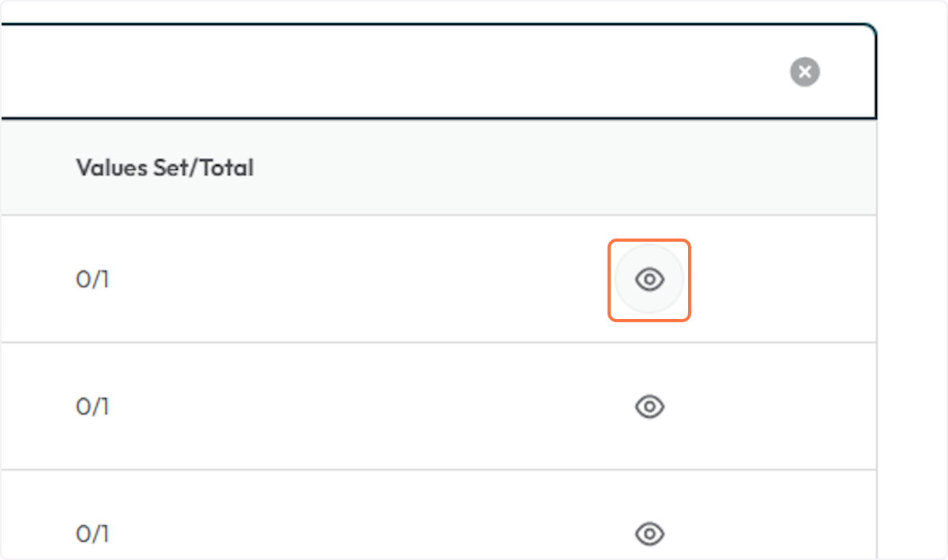Toggle visibility for the second 0/1 row
The width and height of the screenshot is (948, 560).
pos(649,406)
